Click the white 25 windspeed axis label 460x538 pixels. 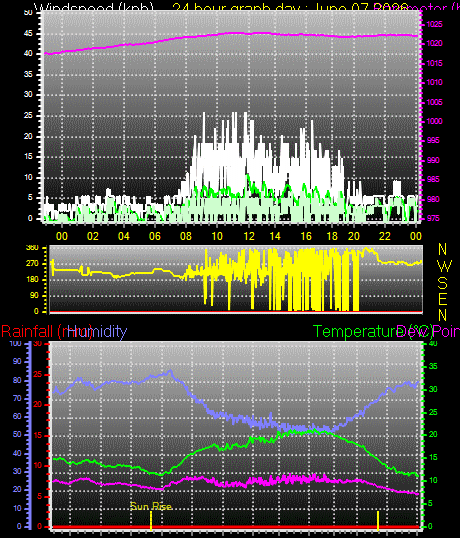(x=28, y=115)
